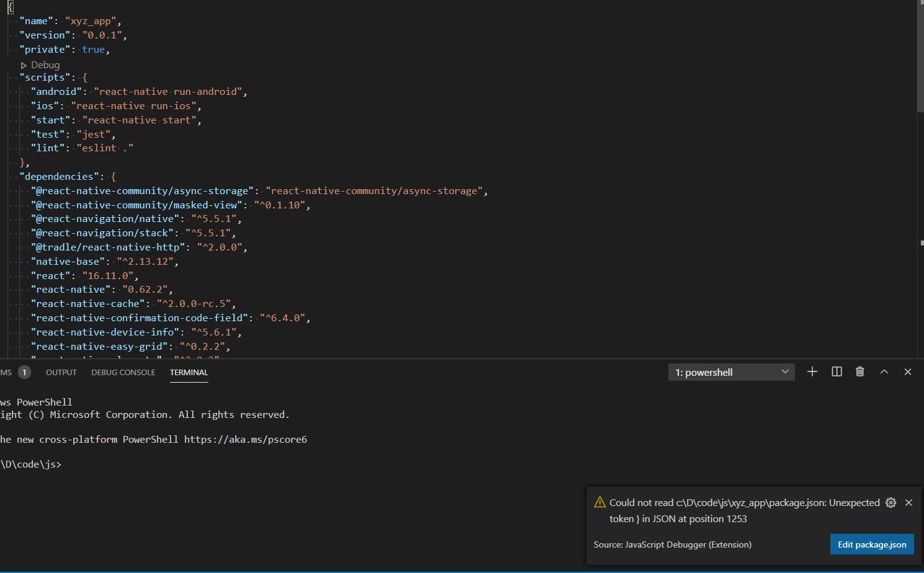Open the notification settings gear
924x573 pixels.
click(x=891, y=502)
